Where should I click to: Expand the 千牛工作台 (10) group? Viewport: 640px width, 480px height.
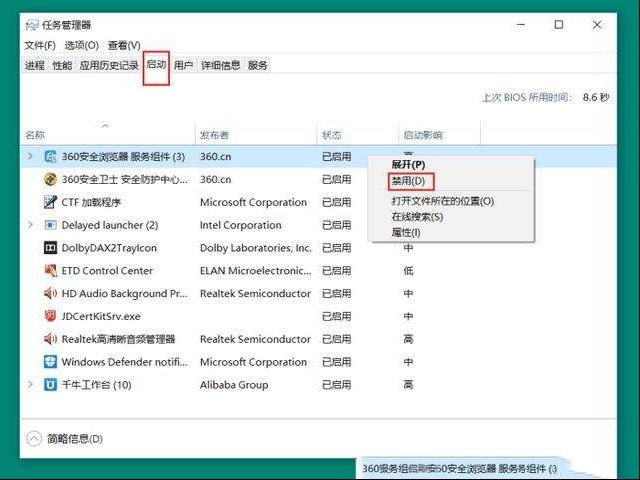click(30, 385)
